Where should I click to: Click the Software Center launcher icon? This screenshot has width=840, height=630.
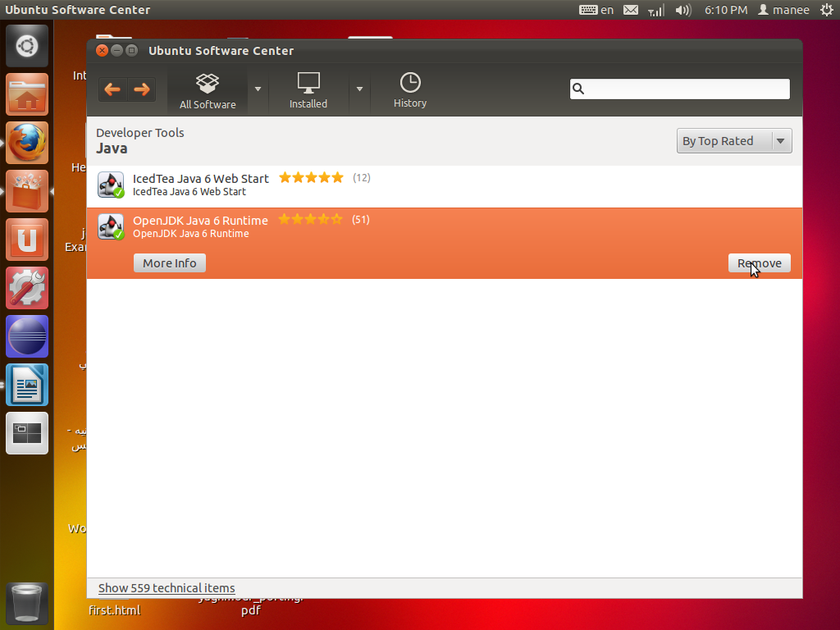tap(27, 191)
